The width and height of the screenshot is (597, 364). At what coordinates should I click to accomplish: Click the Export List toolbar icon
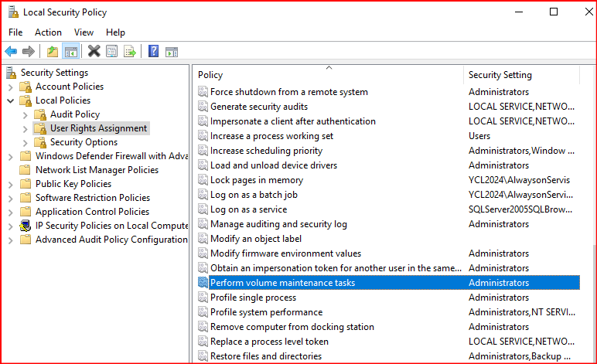click(x=130, y=52)
